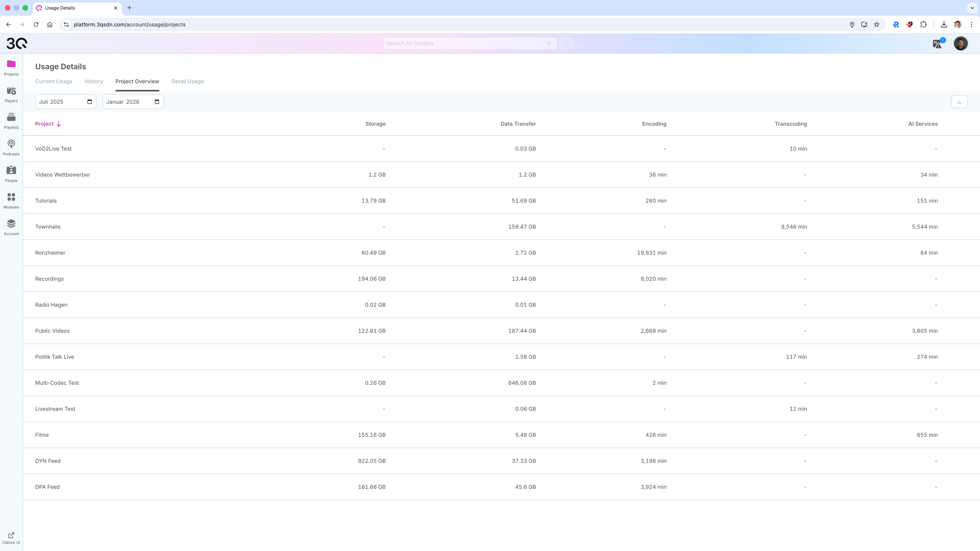
Task: Click the Classic UI external link icon
Action: [x=11, y=535]
